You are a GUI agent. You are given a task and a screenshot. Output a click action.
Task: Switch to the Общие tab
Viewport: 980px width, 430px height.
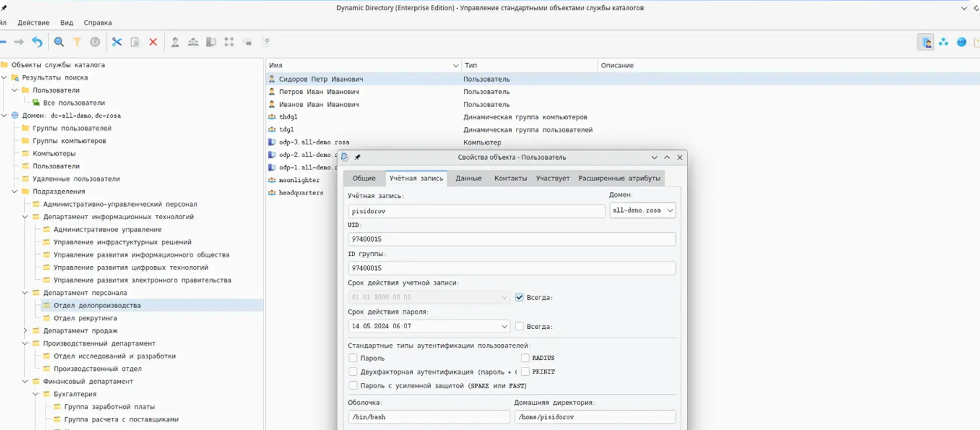click(x=364, y=178)
